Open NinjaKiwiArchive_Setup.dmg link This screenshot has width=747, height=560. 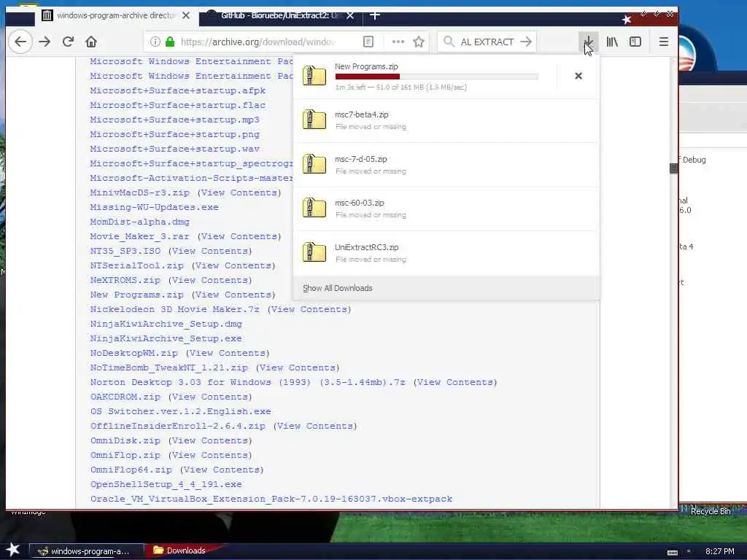point(166,324)
